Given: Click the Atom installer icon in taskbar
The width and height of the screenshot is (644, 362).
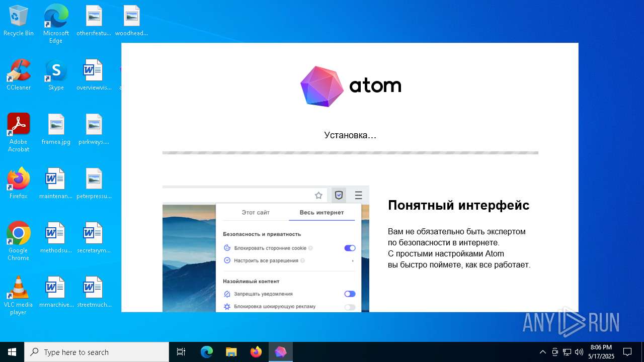Looking at the screenshot, I should pos(281,352).
